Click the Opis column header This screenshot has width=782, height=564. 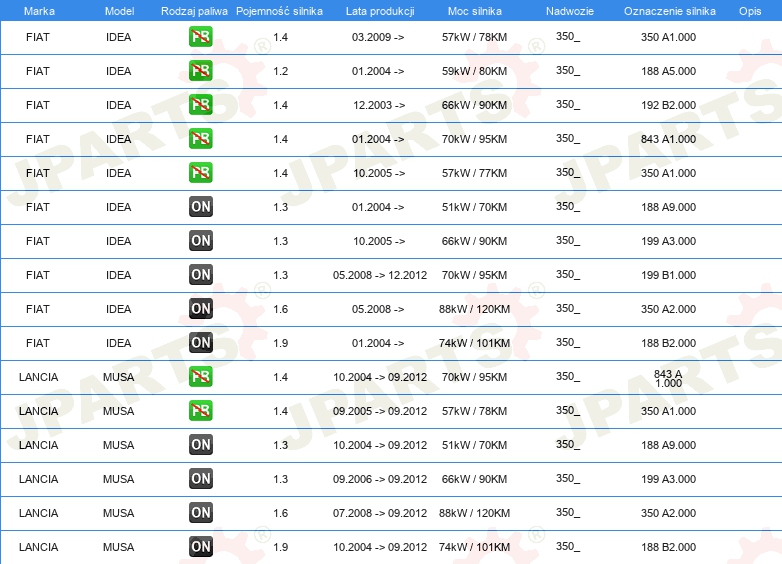click(750, 11)
